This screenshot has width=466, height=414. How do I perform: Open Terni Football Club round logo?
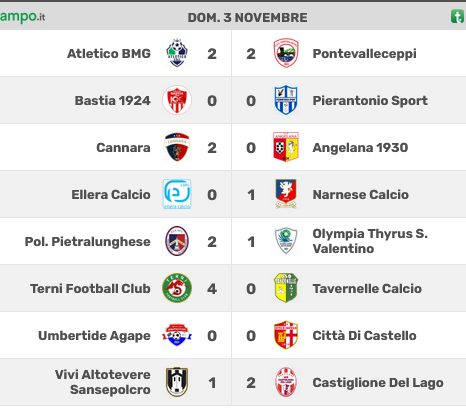(177, 288)
